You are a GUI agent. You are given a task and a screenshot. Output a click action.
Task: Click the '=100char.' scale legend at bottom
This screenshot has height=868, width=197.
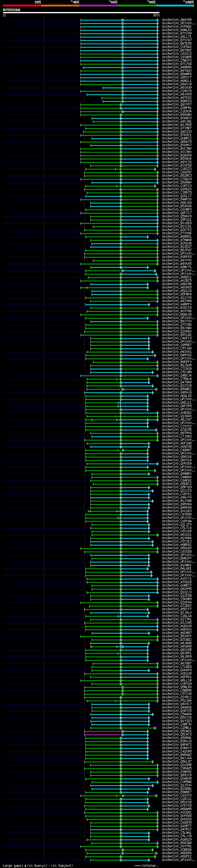tap(147, 865)
